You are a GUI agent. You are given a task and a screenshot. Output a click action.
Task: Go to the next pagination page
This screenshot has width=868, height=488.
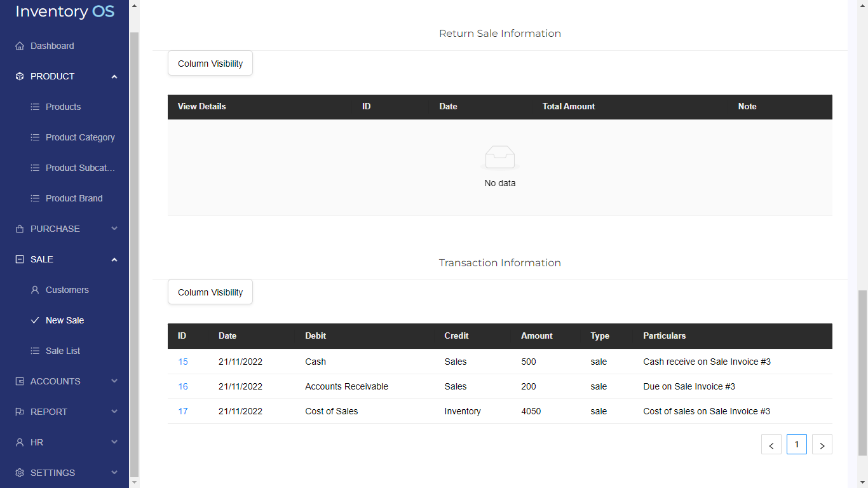(x=822, y=444)
